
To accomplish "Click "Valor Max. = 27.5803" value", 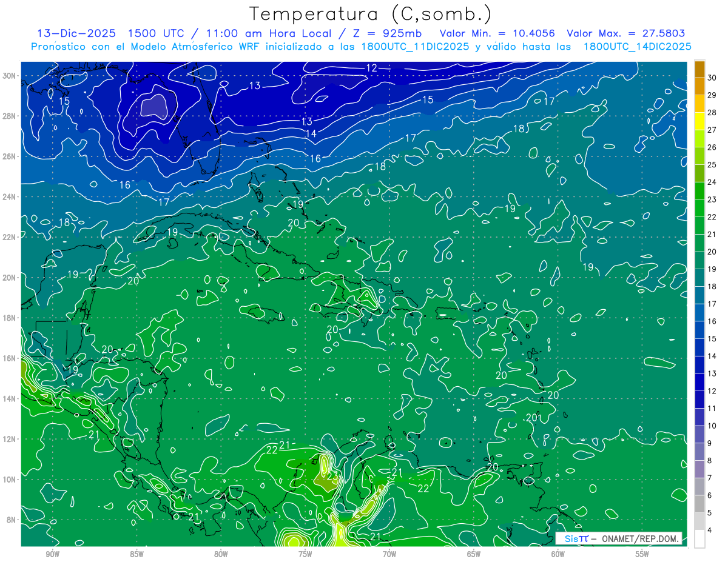I will (x=626, y=33).
